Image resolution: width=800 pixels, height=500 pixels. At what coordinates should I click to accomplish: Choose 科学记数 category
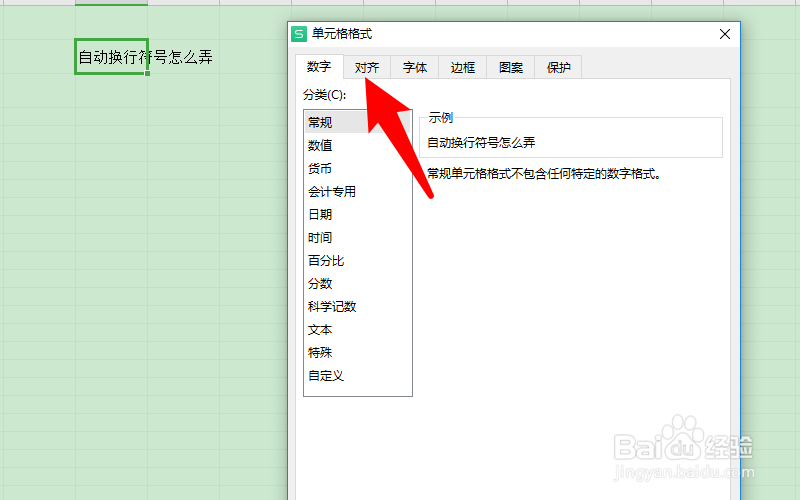[x=357, y=306]
